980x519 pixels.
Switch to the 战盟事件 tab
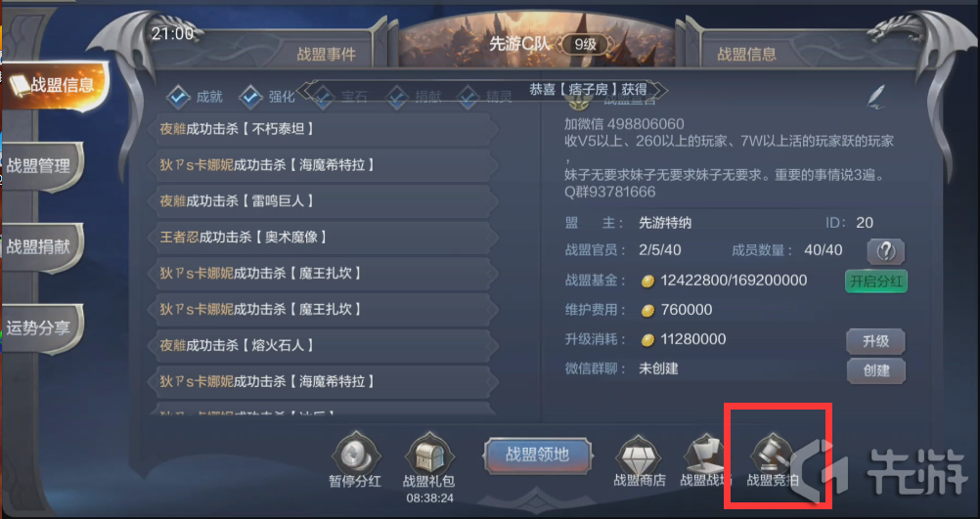click(327, 55)
